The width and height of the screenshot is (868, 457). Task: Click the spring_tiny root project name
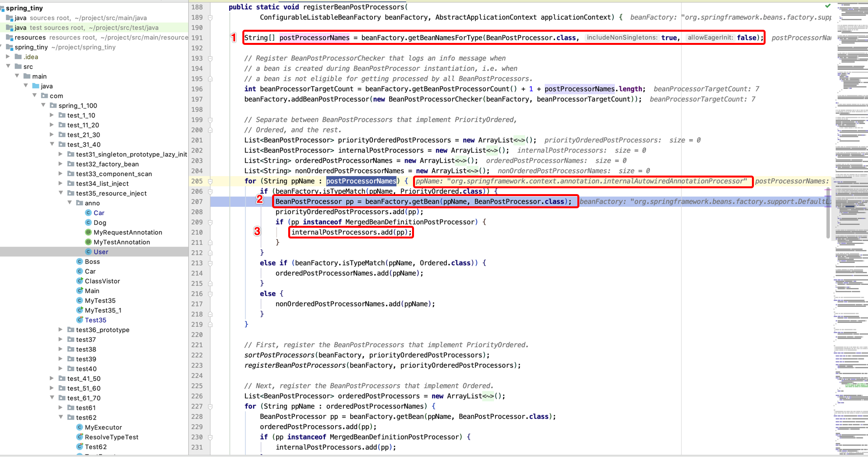tap(24, 8)
